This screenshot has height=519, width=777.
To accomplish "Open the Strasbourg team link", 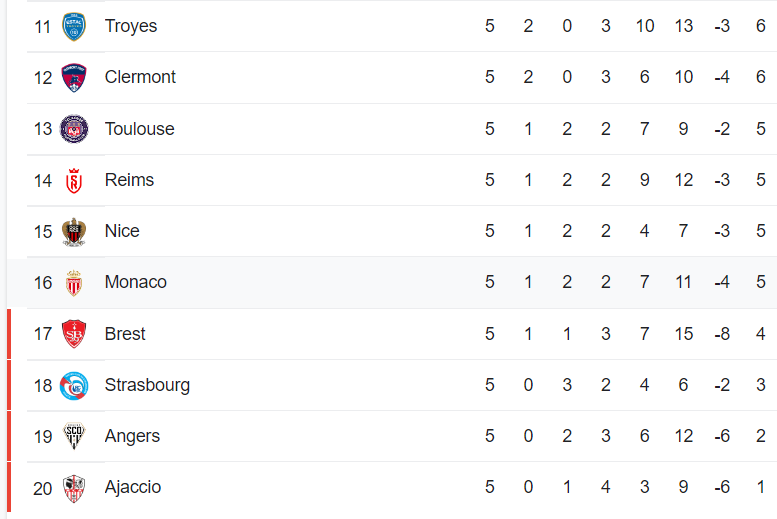I will (147, 385).
